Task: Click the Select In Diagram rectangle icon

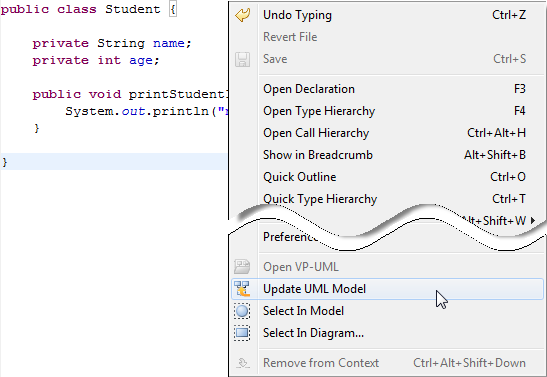Action: 242,333
